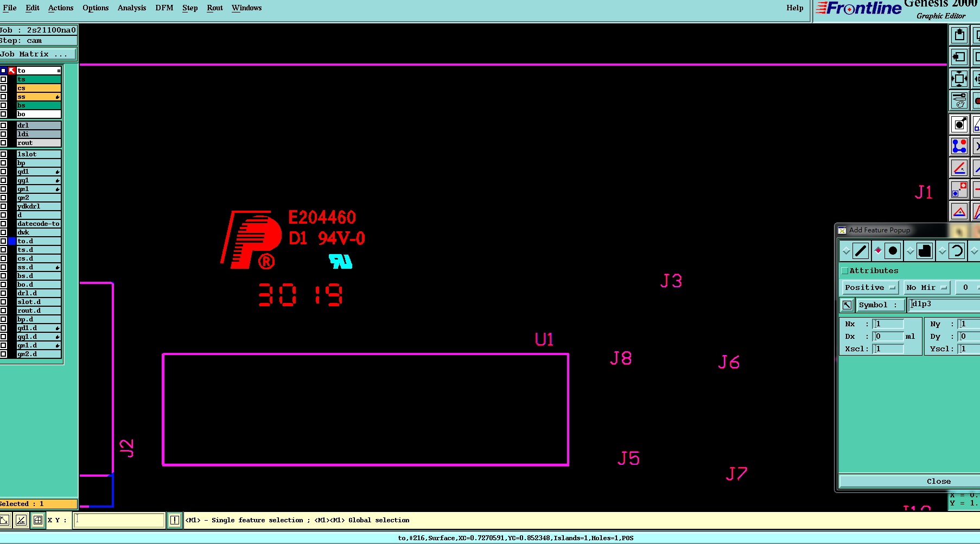The image size is (980, 544).
Task: Click the Add Feature Popup title bar icon
Action: point(842,230)
